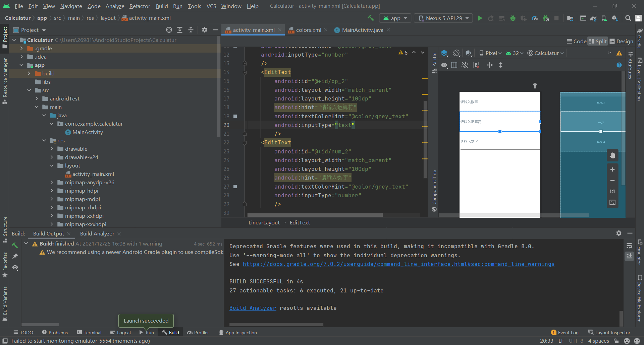The height and width of the screenshot is (345, 644).
Task: Click the Debug app bug icon
Action: (513, 18)
